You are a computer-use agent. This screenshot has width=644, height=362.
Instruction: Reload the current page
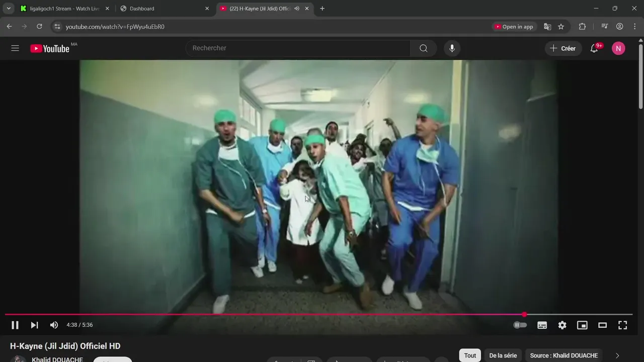(39, 27)
